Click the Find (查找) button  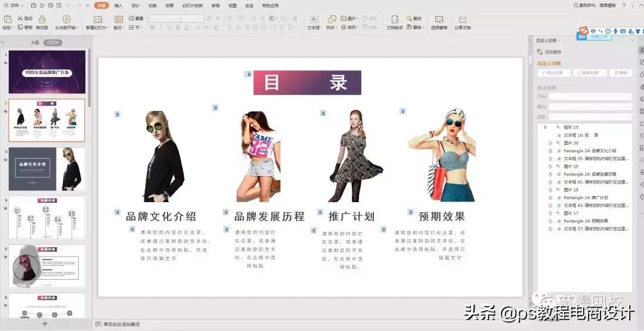point(414,19)
